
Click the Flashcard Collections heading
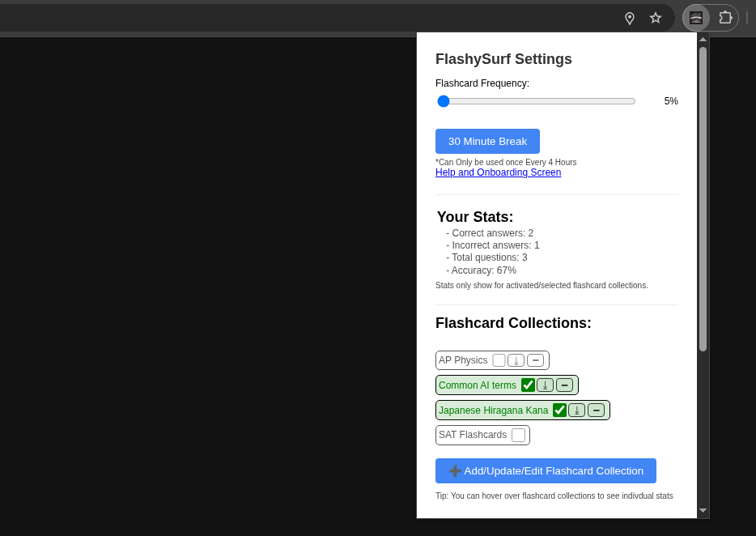[513, 323]
